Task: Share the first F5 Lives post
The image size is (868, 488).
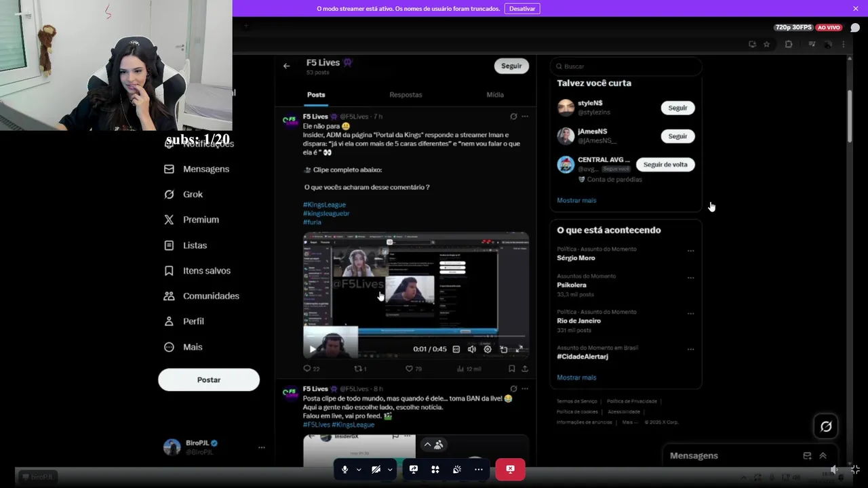Action: pos(525,369)
